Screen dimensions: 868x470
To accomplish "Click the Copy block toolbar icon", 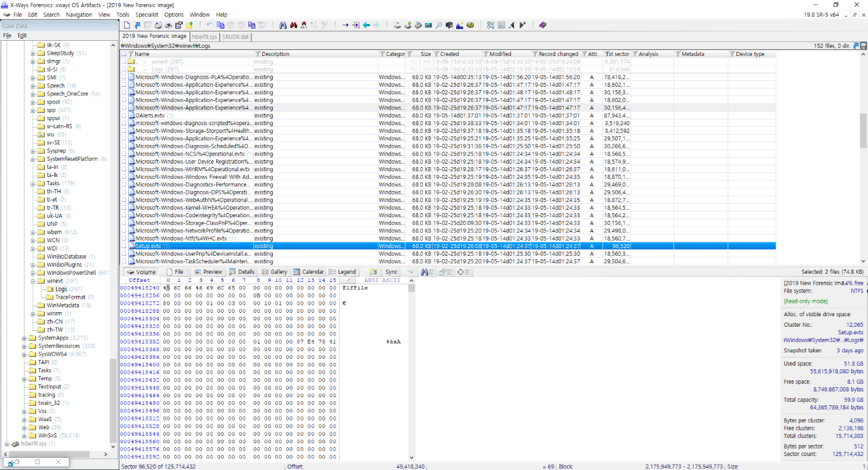I will [221, 25].
